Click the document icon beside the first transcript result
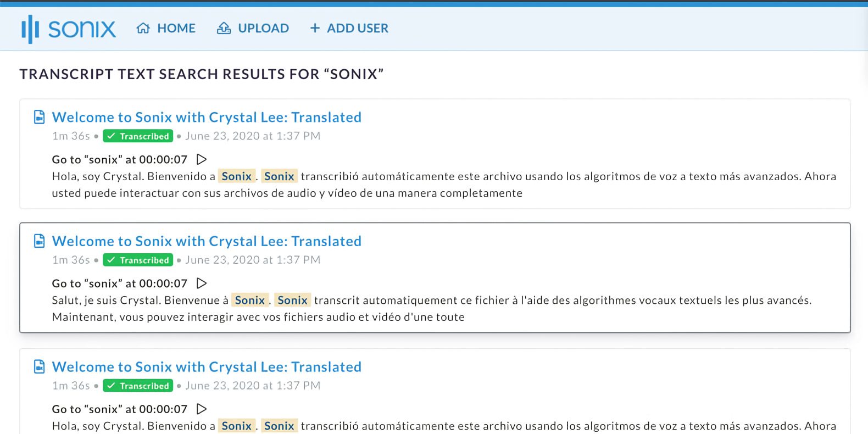Screen dimensions: 868x434 (39, 116)
